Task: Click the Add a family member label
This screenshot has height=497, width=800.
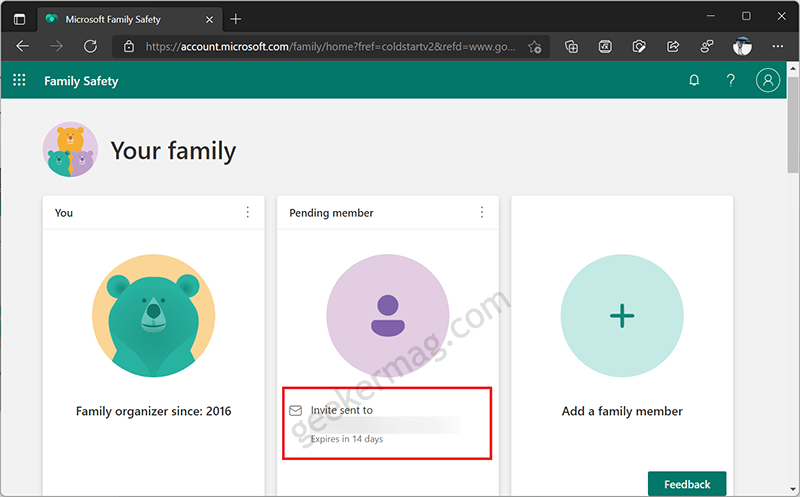Action: (x=622, y=411)
